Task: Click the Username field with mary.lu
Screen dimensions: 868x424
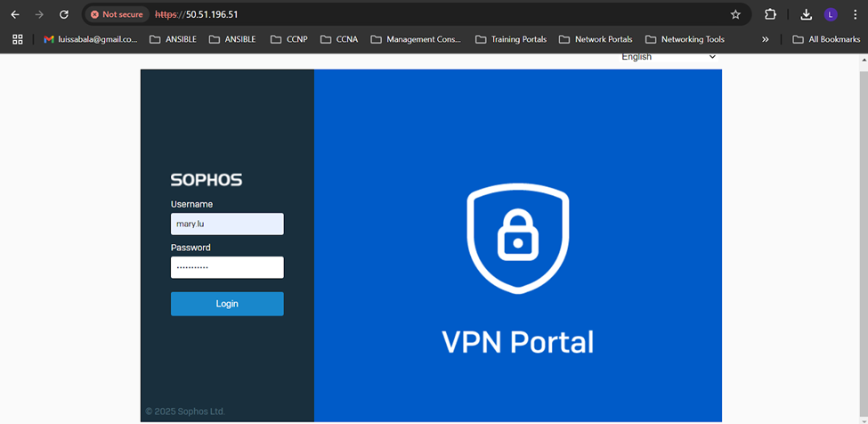Action: (227, 224)
